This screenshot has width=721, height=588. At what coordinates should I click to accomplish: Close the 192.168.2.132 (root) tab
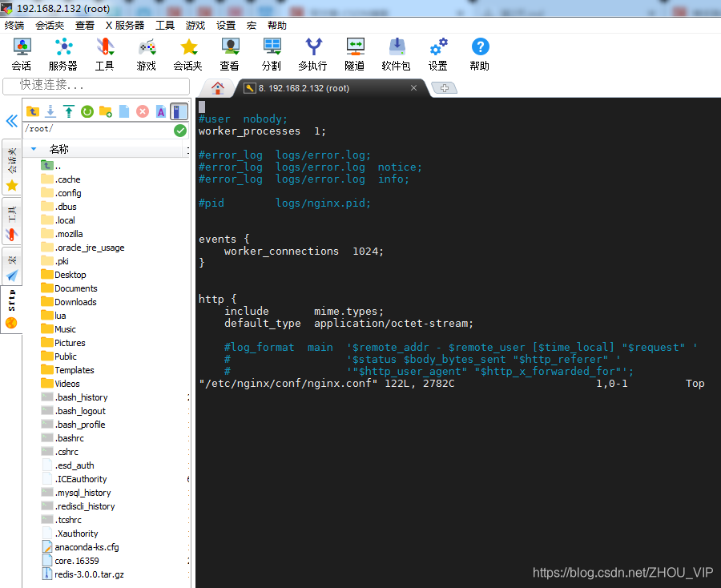(x=413, y=88)
